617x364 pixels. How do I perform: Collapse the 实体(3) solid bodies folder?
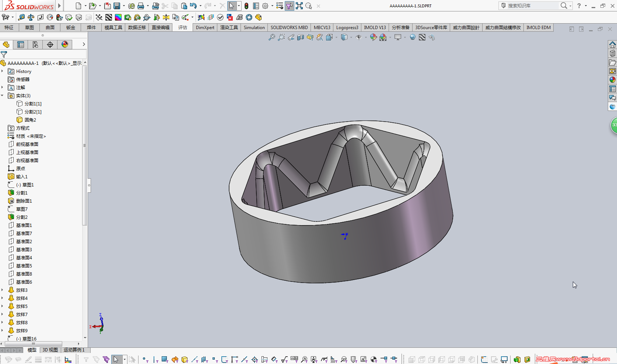pyautogui.click(x=3, y=95)
